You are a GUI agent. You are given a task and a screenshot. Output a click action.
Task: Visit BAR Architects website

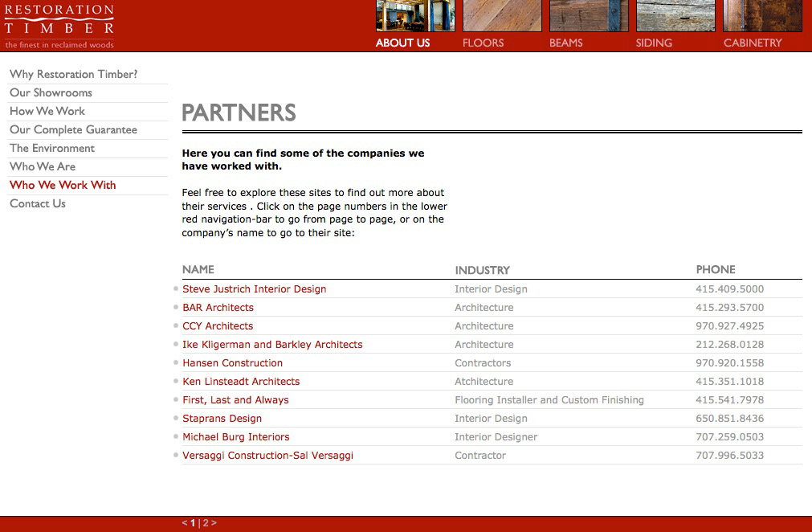point(218,308)
